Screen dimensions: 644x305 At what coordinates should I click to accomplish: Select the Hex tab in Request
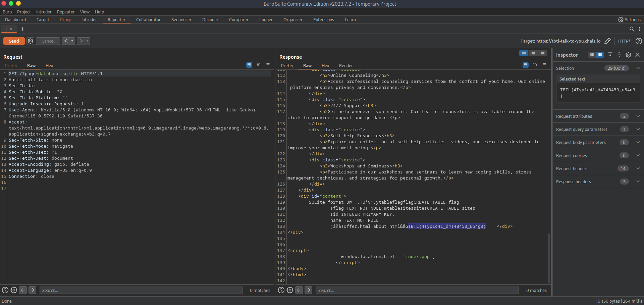pyautogui.click(x=49, y=66)
